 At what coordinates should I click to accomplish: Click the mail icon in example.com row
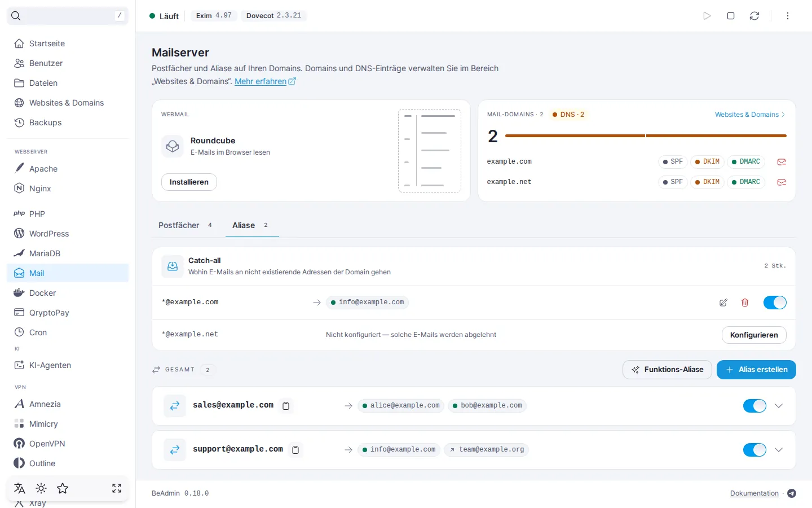coord(782,162)
